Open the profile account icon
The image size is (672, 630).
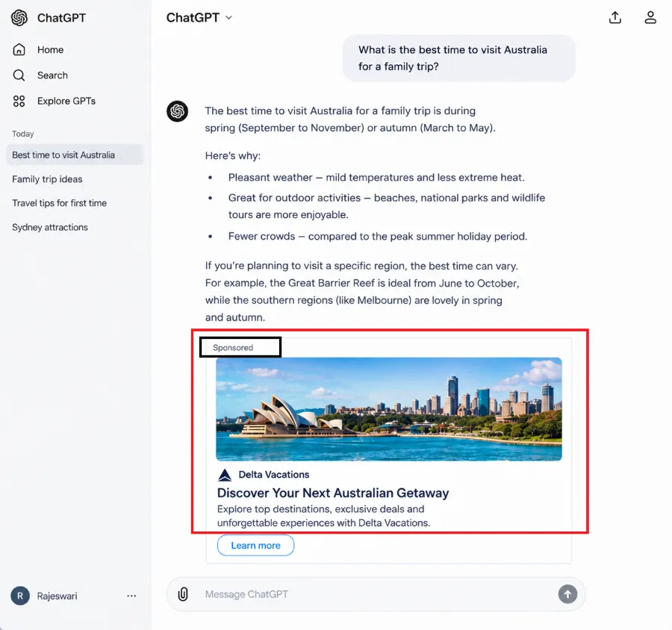point(650,18)
